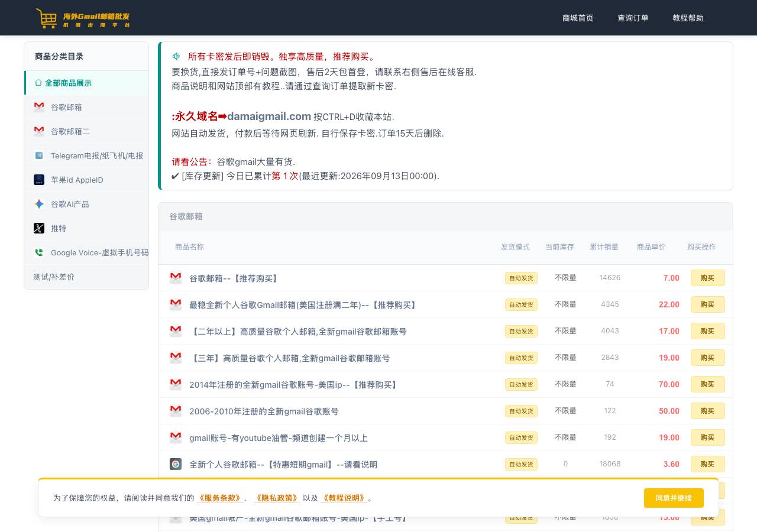Image resolution: width=757 pixels, height=532 pixels.
Task: Click Gmail icon of 谷歌邮箱--【推荐购买】 row
Action: tap(176, 278)
